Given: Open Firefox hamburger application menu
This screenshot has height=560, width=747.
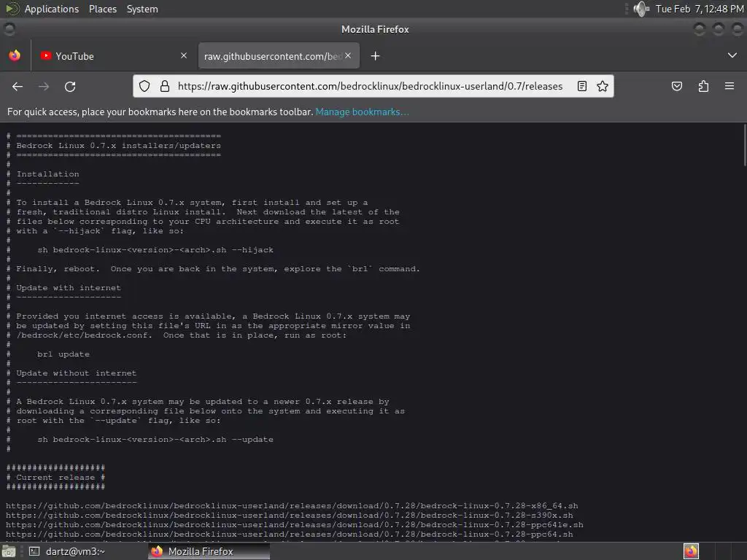Looking at the screenshot, I should coord(729,86).
